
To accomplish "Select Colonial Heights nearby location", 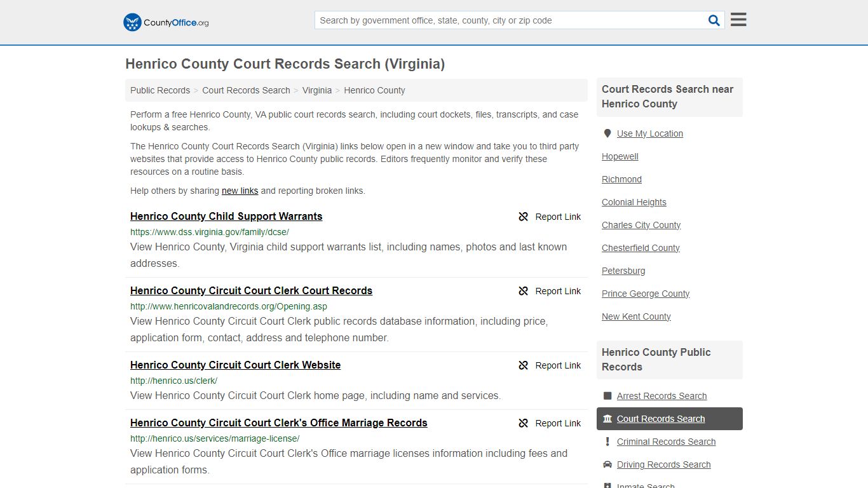I will click(634, 202).
